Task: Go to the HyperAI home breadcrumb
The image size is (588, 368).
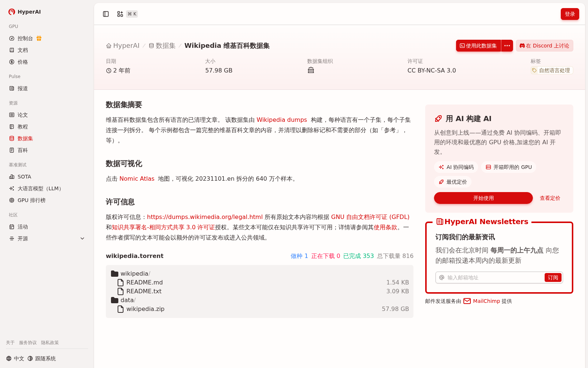Action: [x=123, y=46]
